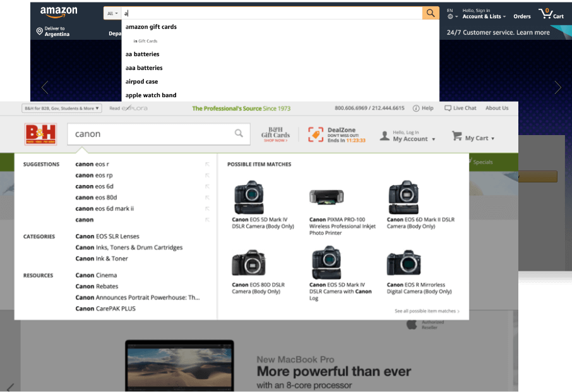Open the Amazon cart icon
This screenshot has height=392, width=572.
click(551, 14)
